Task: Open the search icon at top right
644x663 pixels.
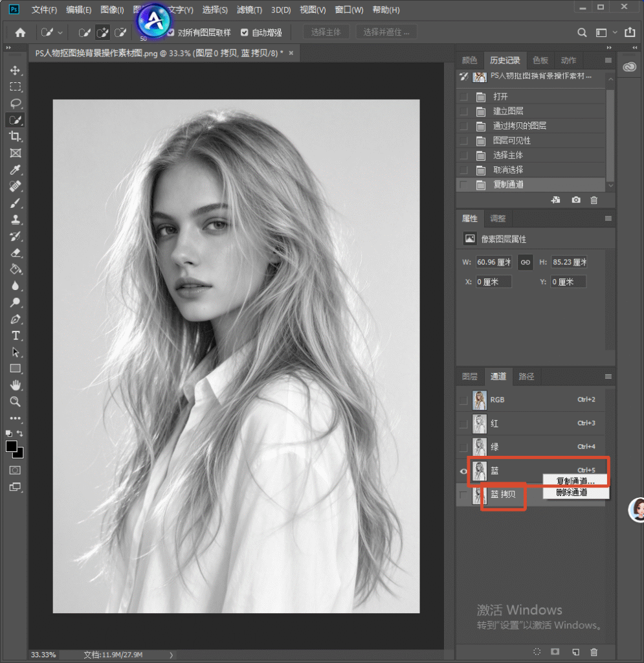Action: click(582, 32)
